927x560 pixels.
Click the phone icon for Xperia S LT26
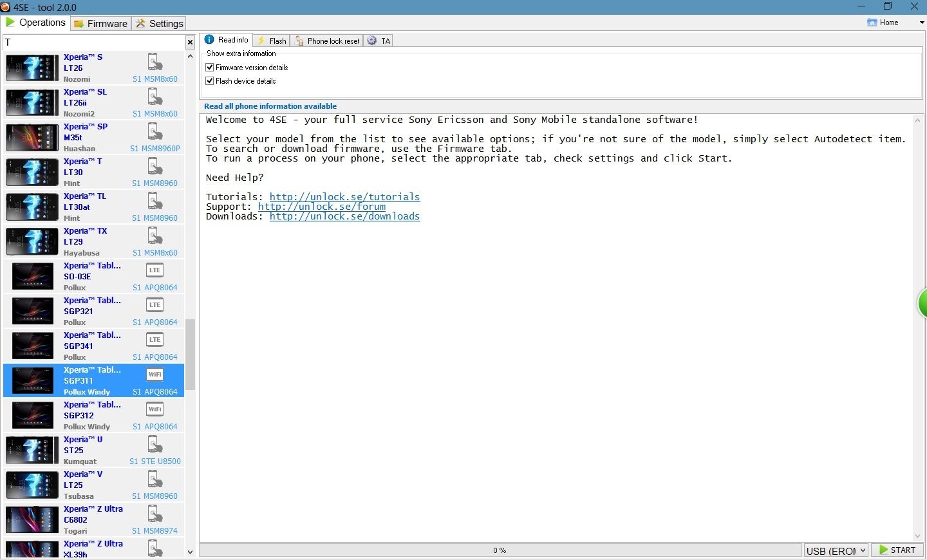[155, 62]
